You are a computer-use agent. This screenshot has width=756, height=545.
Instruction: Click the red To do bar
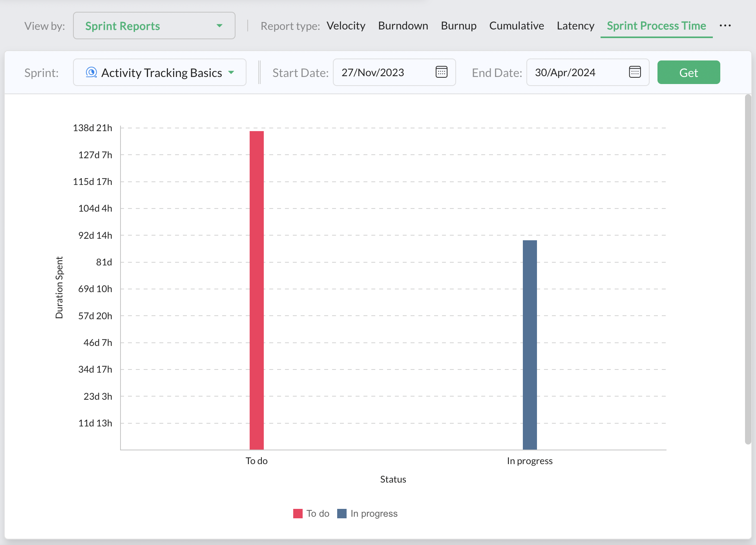257,291
